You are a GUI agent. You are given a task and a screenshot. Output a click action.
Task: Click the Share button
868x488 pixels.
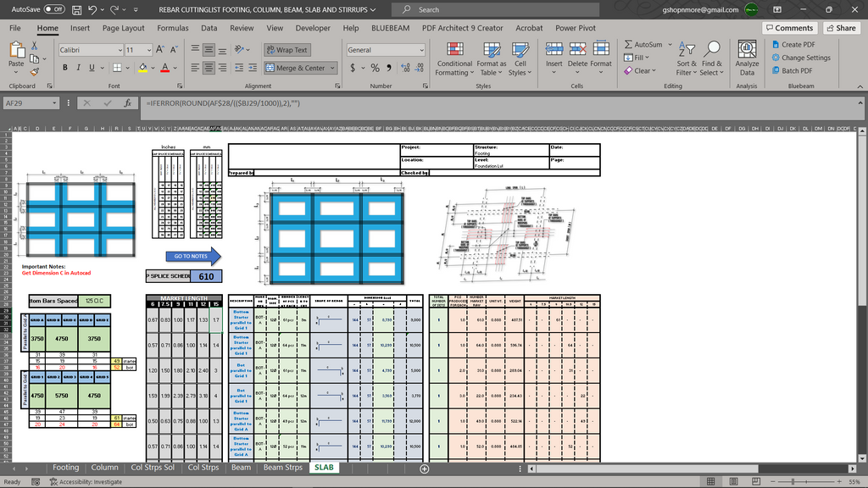841,28
